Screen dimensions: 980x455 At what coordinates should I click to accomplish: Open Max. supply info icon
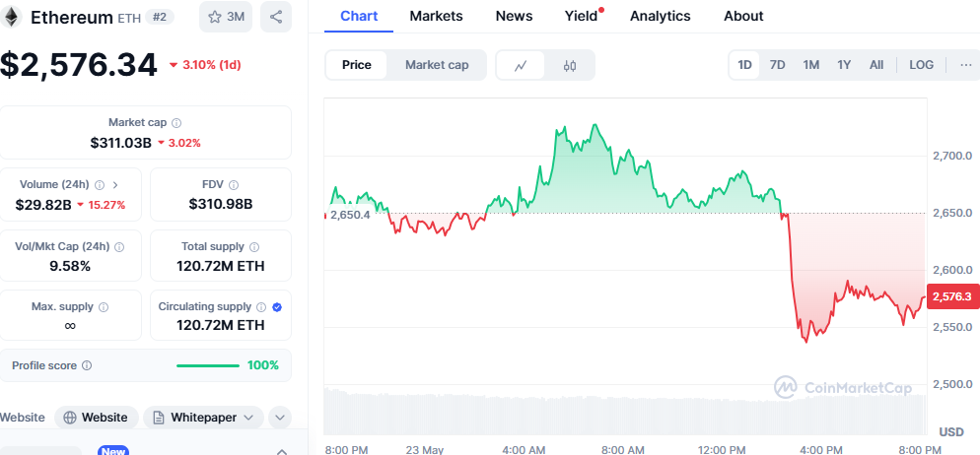tap(104, 307)
